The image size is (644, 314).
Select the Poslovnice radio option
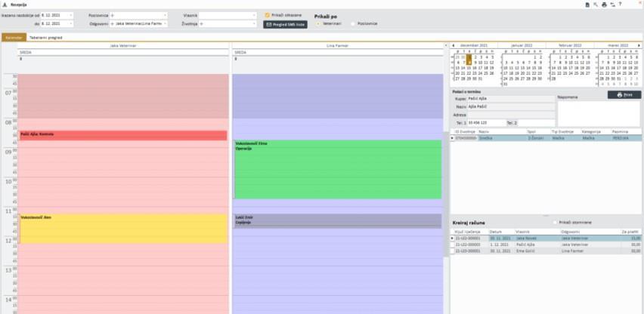coord(353,23)
